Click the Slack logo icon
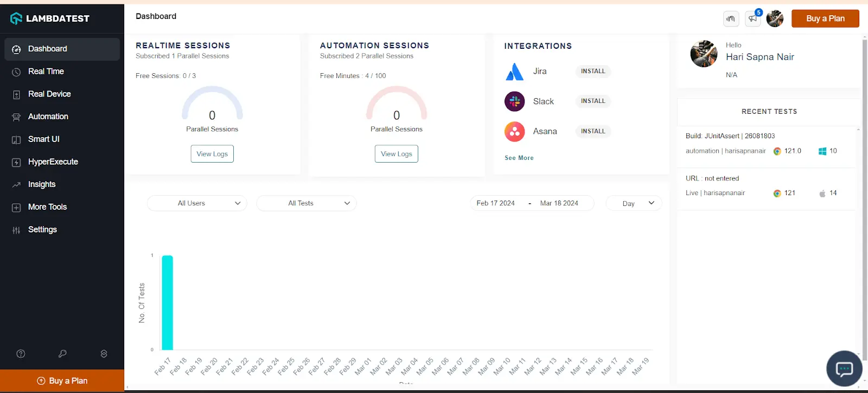Image resolution: width=868 pixels, height=393 pixels. [514, 101]
